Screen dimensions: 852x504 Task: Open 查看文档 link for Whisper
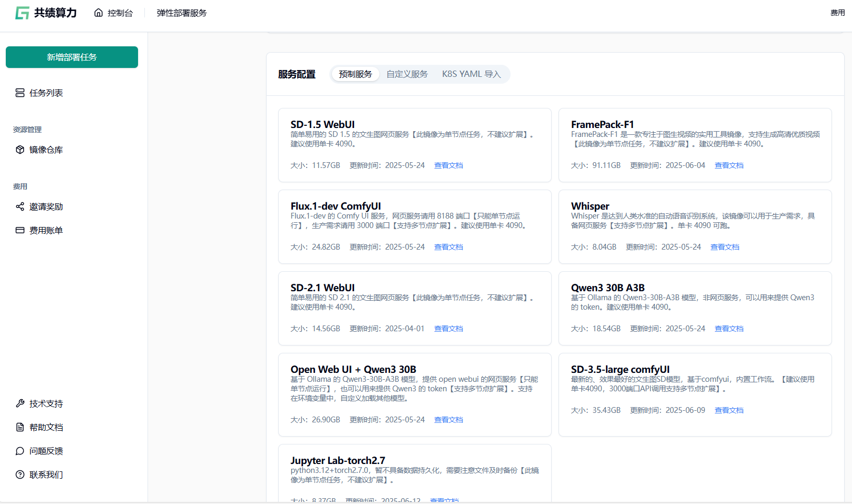coord(724,247)
